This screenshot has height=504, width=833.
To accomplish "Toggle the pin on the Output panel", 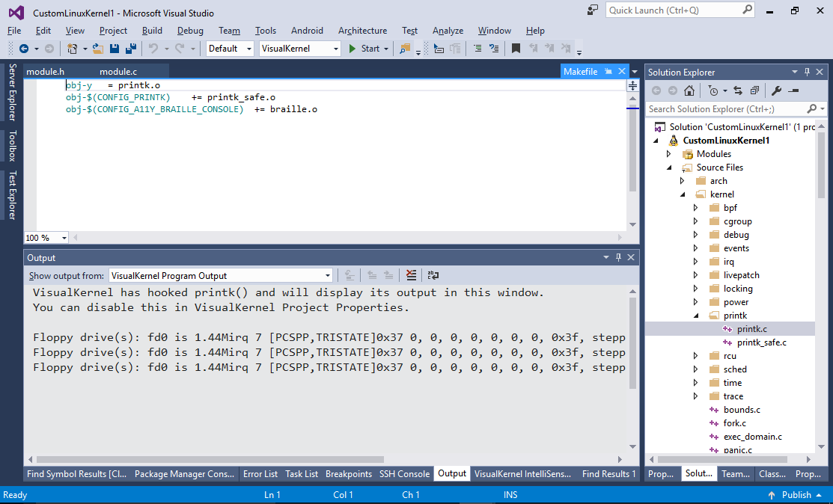I will pos(618,257).
